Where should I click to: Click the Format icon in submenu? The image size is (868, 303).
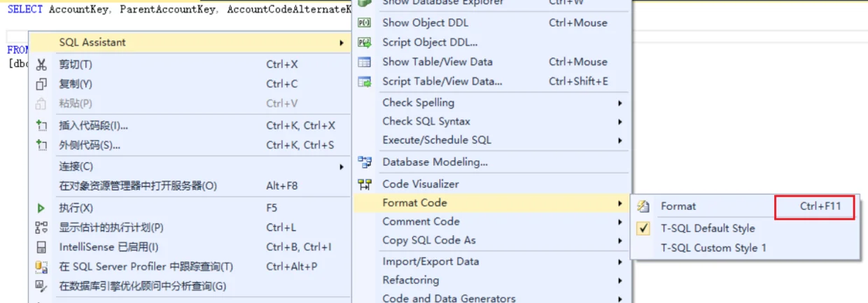(644, 206)
